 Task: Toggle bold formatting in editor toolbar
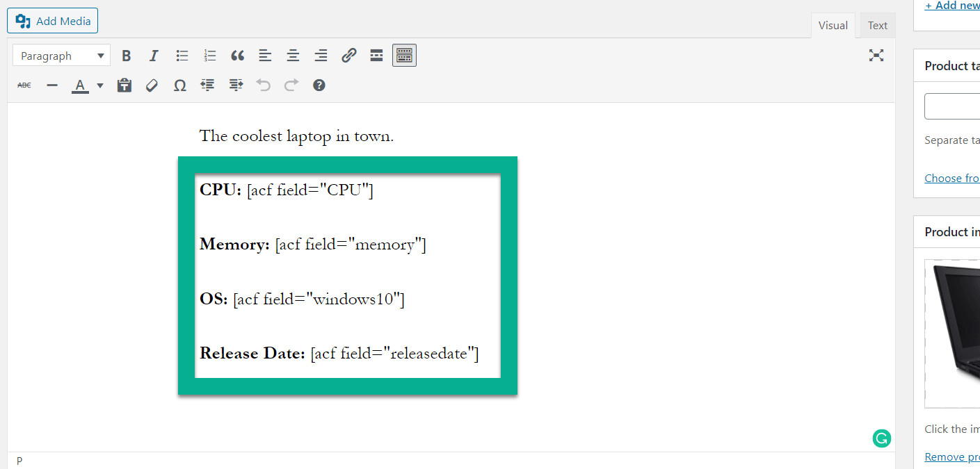click(x=126, y=56)
